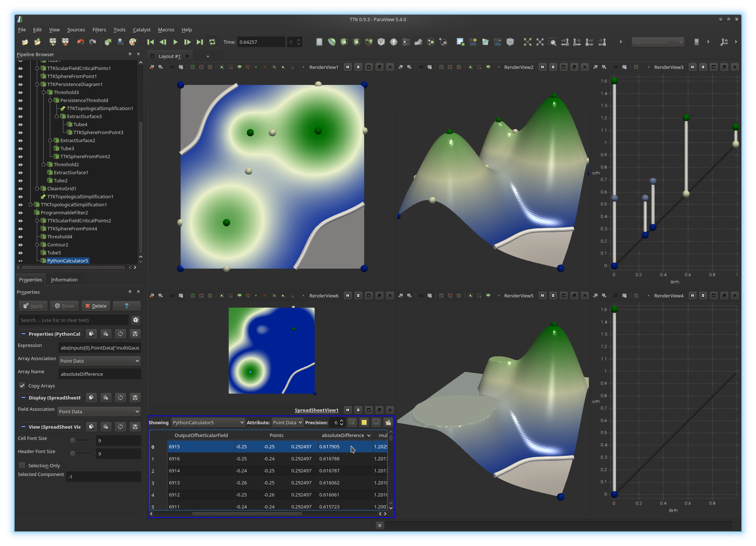Enable the Selection Only checkbox
The image size is (756, 546).
(x=23, y=465)
